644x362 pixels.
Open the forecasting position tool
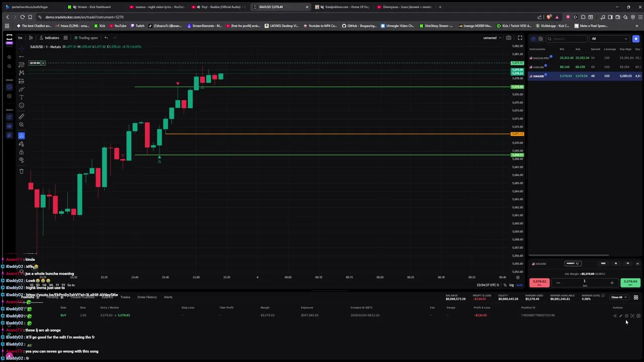coord(21,81)
